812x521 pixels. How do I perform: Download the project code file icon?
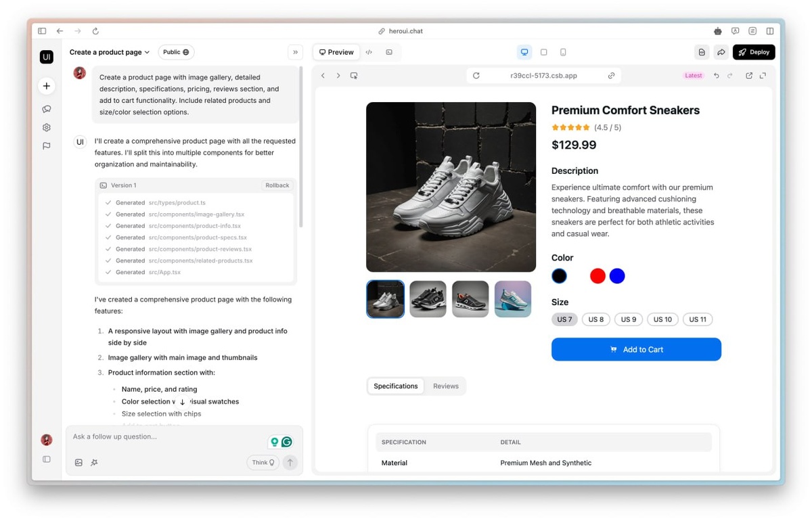pos(702,52)
